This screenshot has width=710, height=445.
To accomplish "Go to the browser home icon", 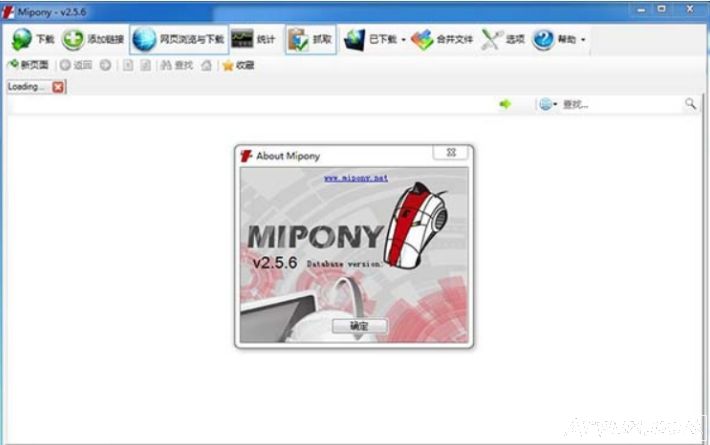I will [206, 65].
